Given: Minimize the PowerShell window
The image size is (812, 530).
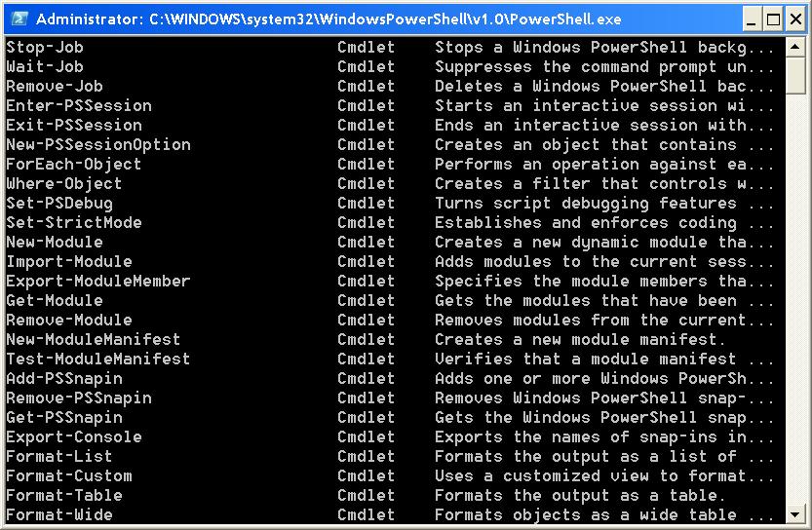Looking at the screenshot, I should click(x=752, y=19).
